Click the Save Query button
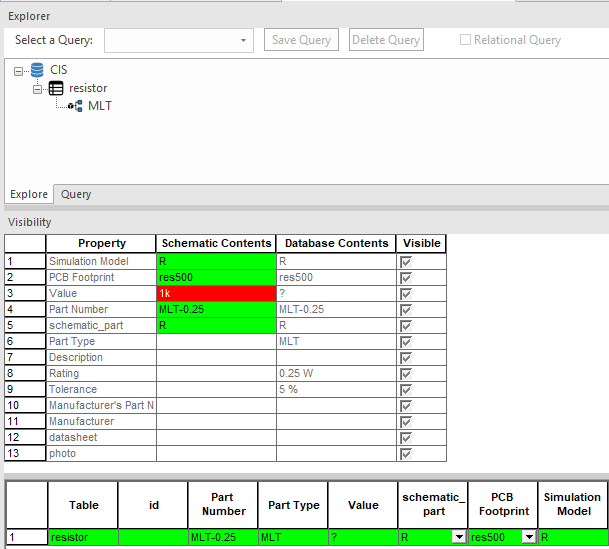The image size is (609, 549). pos(301,40)
